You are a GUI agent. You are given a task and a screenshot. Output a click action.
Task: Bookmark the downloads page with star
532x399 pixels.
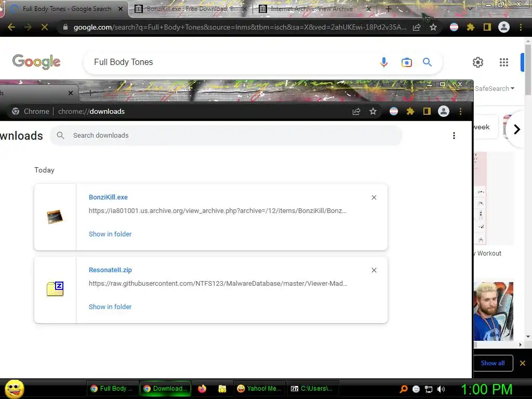click(373, 111)
